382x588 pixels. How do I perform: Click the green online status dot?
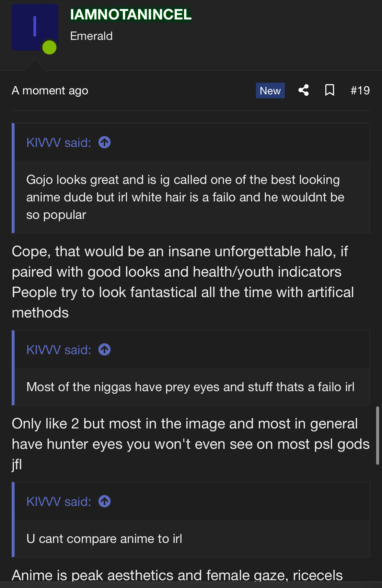(x=50, y=47)
